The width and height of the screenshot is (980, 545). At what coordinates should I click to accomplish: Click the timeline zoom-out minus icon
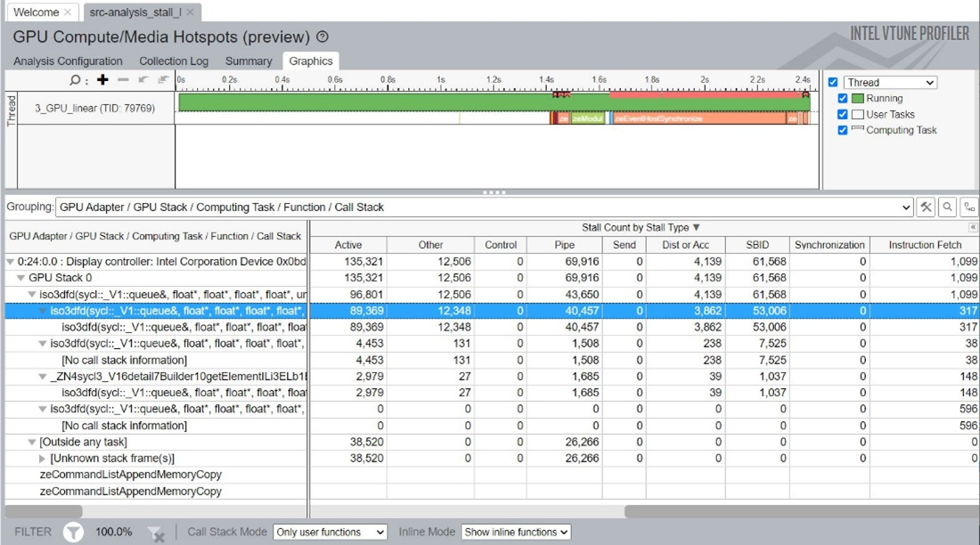tap(123, 80)
